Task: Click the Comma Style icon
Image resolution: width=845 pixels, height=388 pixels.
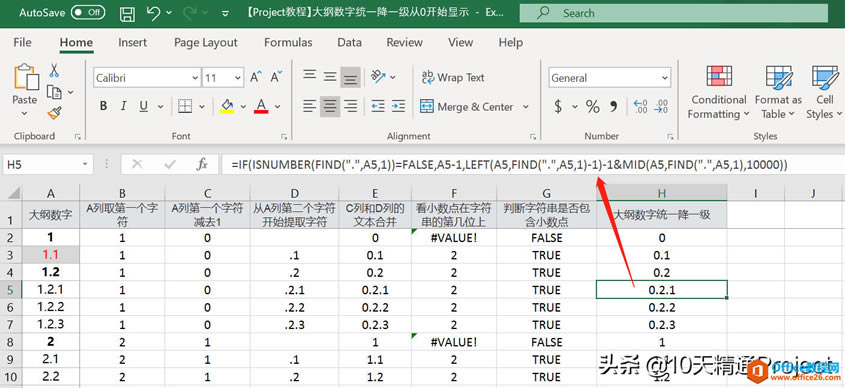Action: 614,107
